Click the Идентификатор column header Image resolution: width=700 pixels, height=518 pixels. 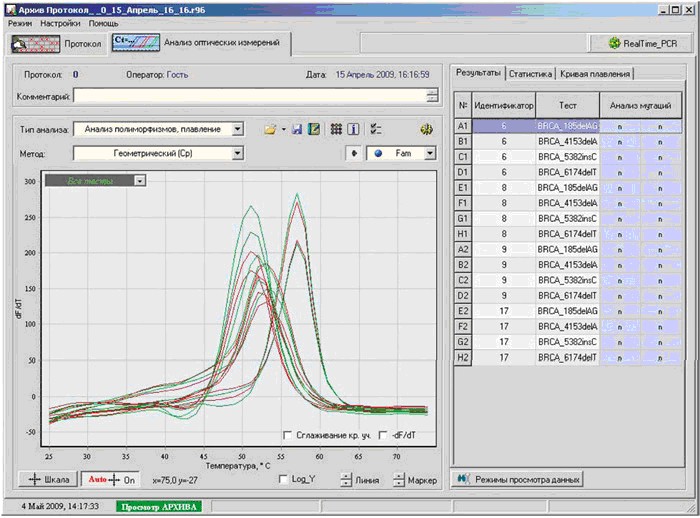coord(504,106)
